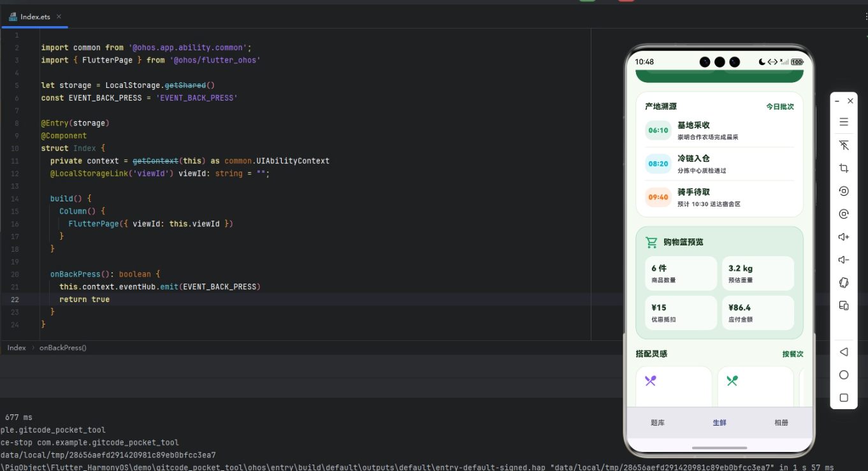Click the 'ce-stop com.example.gitcode_pocket_tool' console line
Viewport: 868px width, 471px height.
[x=90, y=442]
